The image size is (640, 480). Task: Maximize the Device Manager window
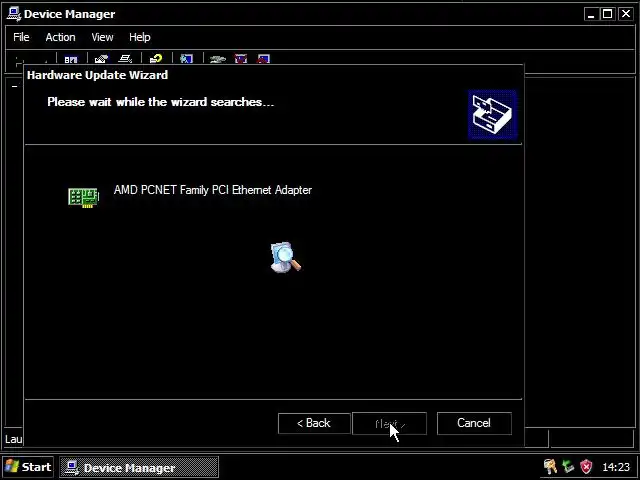click(x=608, y=14)
